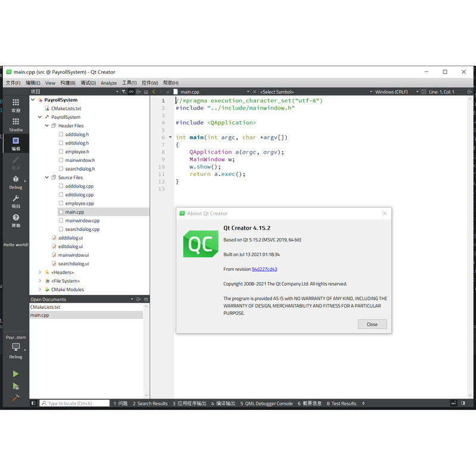476x476 pixels.
Task: Select CMakeLists.txt in Open Documents list
Action: 45,307
